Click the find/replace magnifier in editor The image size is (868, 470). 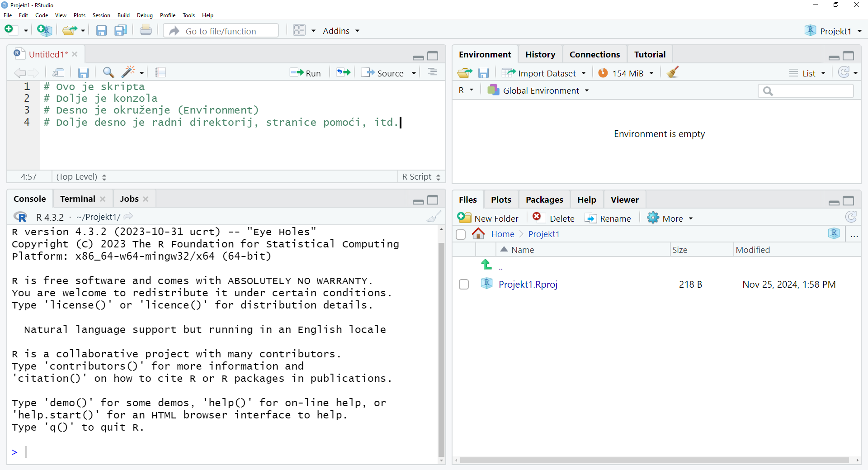[108, 72]
